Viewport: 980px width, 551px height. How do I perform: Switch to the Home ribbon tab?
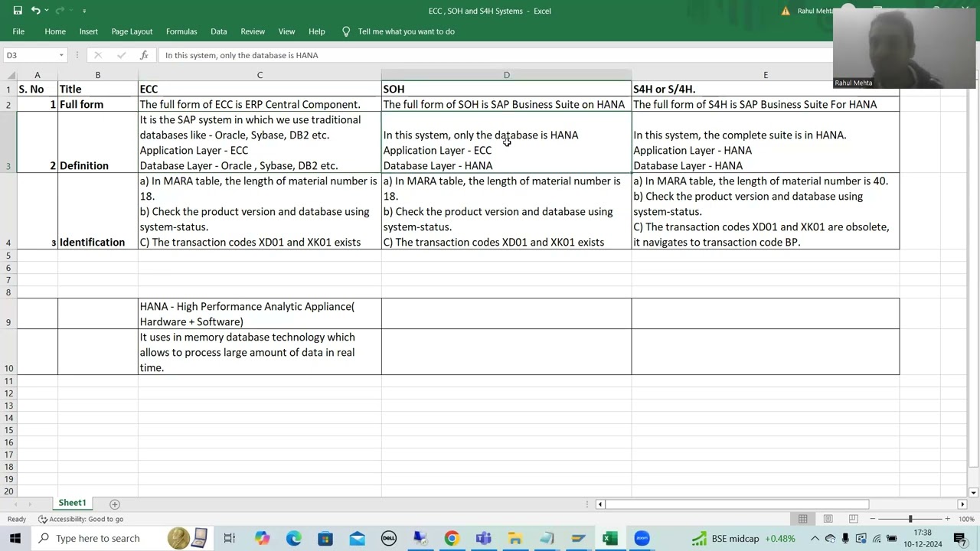pos(55,31)
